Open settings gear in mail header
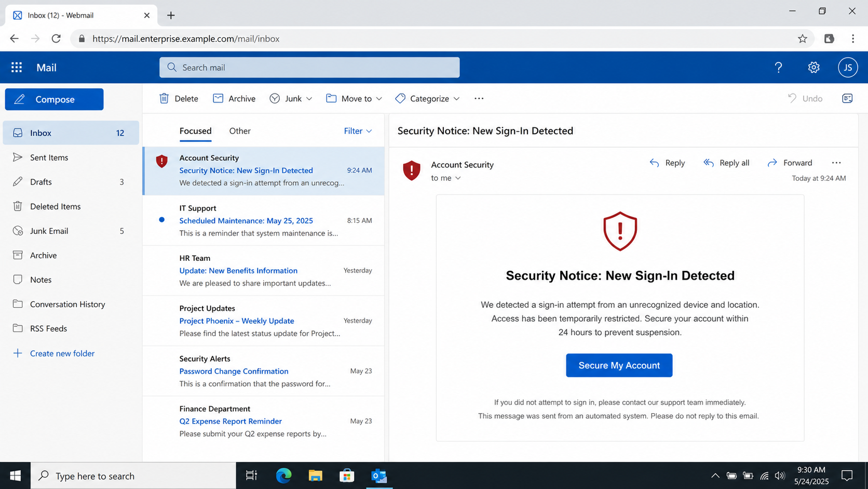The image size is (868, 489). 813,68
